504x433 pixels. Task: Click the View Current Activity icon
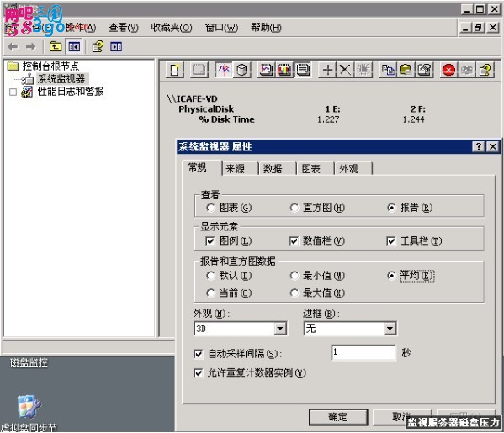coord(224,70)
